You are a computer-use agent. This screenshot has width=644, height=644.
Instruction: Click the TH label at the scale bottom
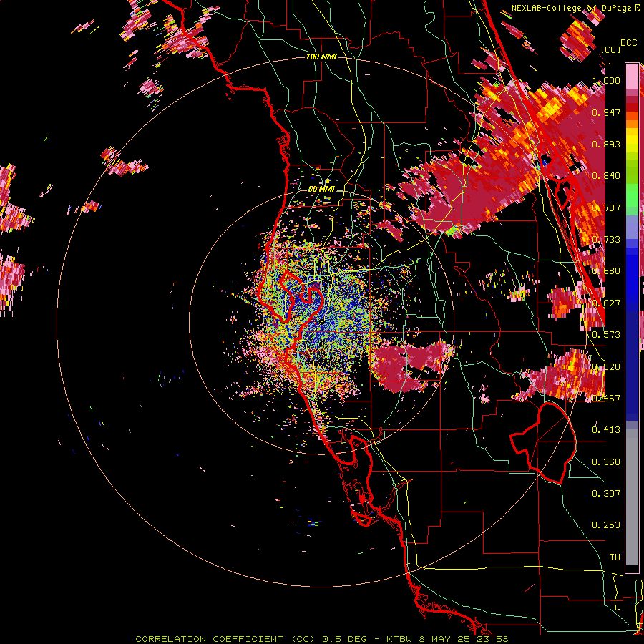click(x=615, y=557)
